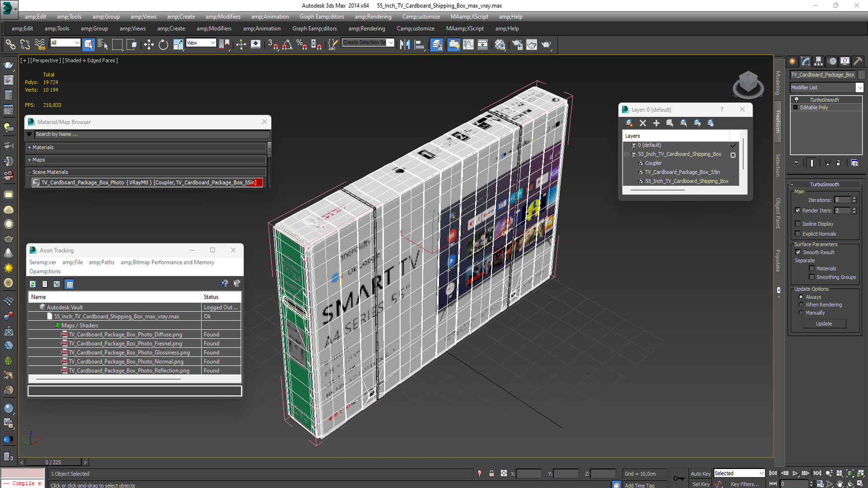Screen dimensions: 868x488
Task: Open the Hierarchy command panel tab
Action: (x=818, y=61)
